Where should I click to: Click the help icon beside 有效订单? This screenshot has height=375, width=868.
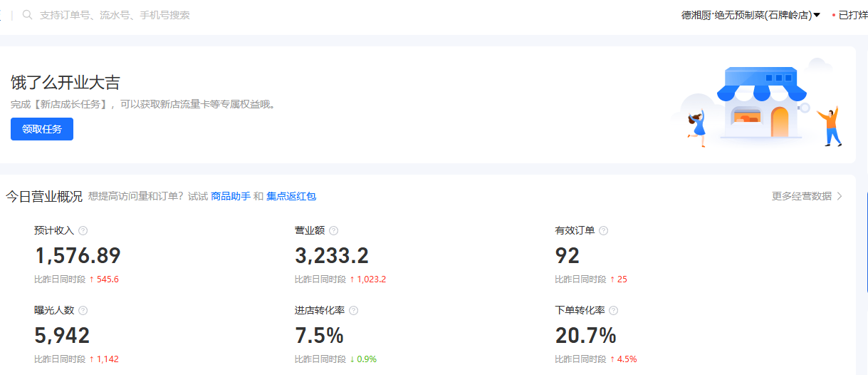pyautogui.click(x=603, y=230)
